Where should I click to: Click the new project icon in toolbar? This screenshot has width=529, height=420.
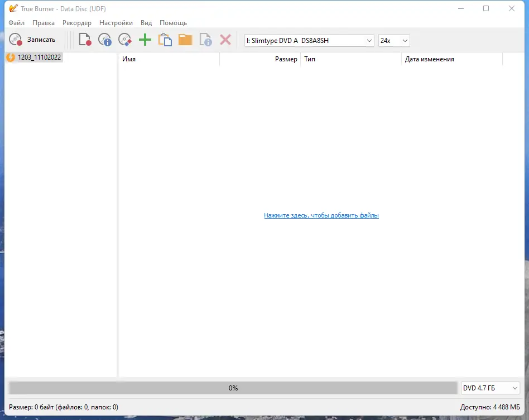click(x=85, y=40)
